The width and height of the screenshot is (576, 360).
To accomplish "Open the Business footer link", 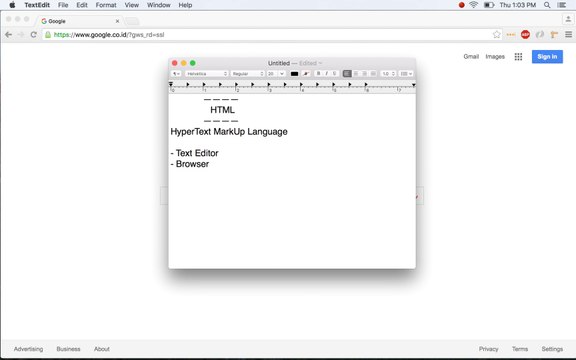I will pyautogui.click(x=68, y=349).
